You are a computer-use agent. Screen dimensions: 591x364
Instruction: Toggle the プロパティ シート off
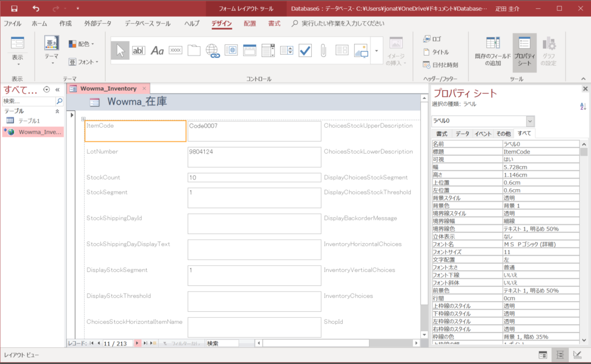point(525,52)
